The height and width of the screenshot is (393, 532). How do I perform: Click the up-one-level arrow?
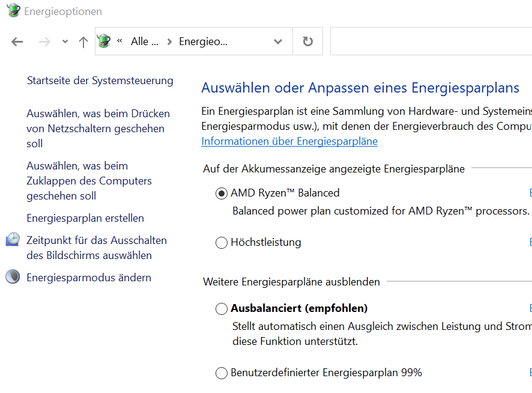(x=83, y=41)
